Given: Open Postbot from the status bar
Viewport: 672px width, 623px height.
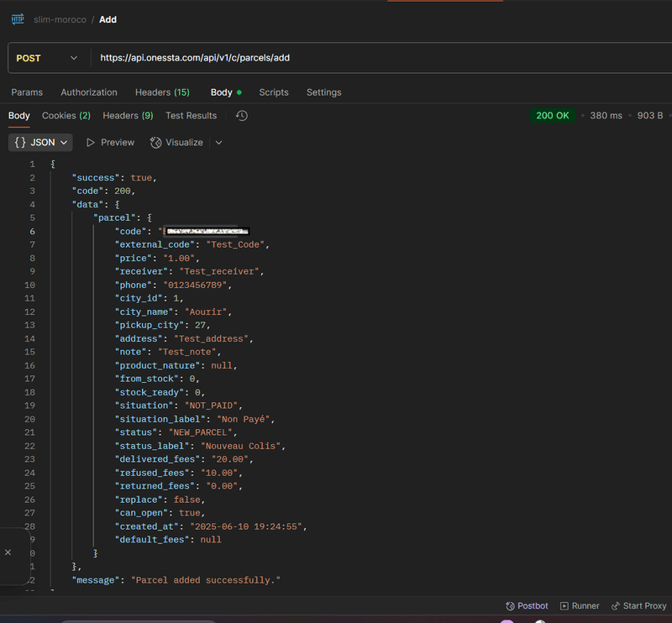Looking at the screenshot, I should [527, 605].
